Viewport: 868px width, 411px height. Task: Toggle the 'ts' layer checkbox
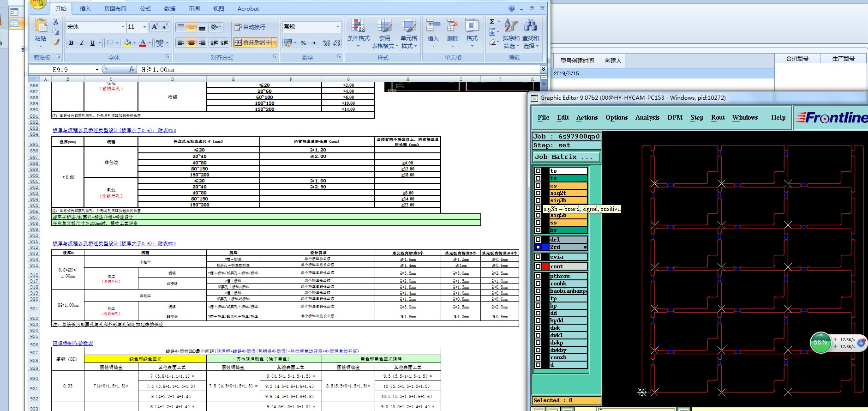(x=538, y=178)
